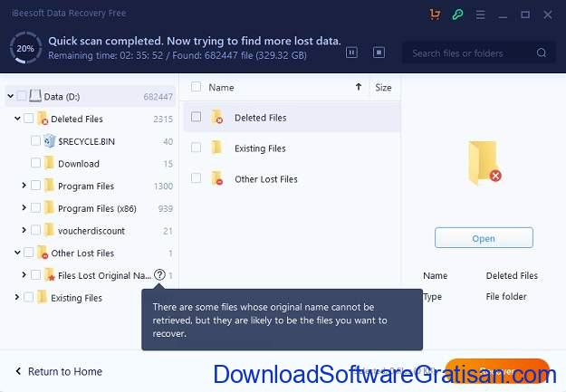The height and width of the screenshot is (392, 566).
Task: Click the Return to Home link
Action: point(65,371)
